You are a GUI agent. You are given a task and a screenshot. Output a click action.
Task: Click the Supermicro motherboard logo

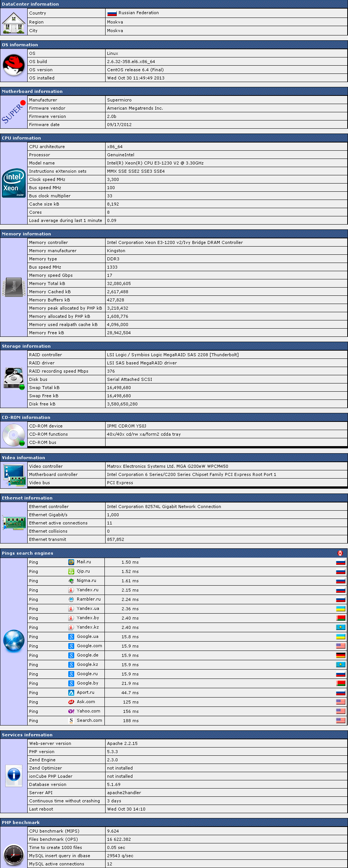[x=14, y=112]
